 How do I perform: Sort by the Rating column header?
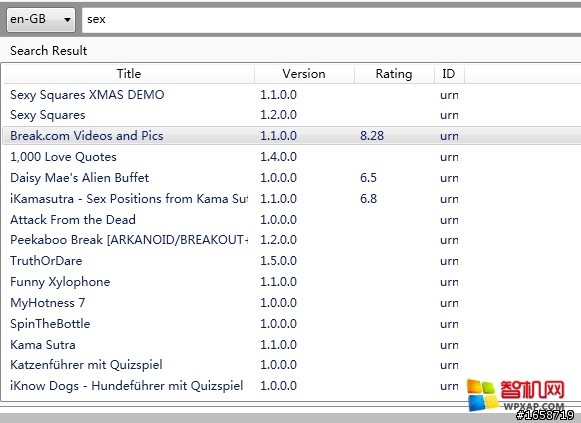pos(394,74)
